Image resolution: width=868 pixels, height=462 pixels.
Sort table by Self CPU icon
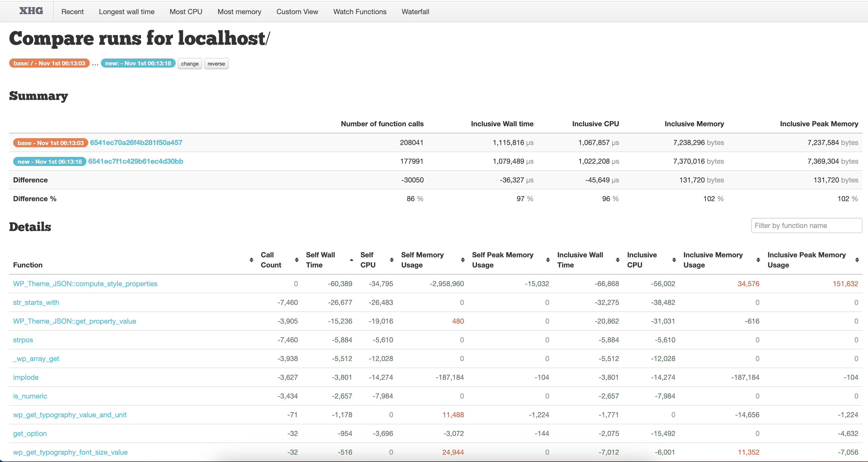click(392, 260)
